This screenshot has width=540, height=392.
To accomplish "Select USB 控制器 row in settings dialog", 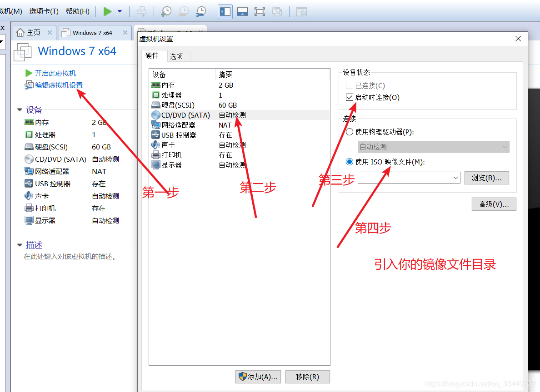I will tap(240, 135).
